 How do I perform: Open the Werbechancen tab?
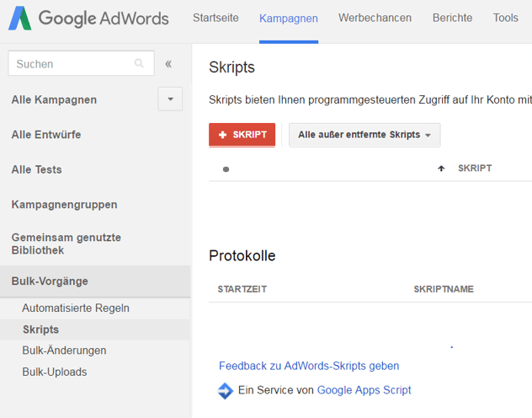pyautogui.click(x=375, y=18)
